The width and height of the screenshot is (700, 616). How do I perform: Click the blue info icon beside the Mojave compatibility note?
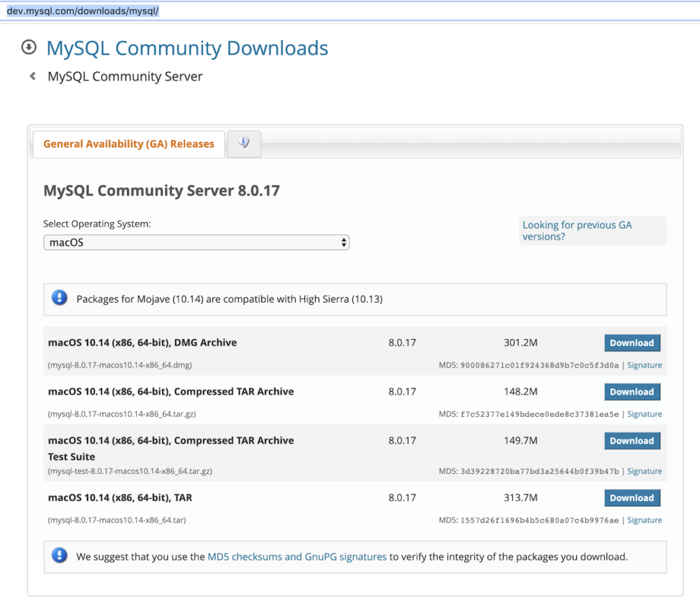(59, 298)
